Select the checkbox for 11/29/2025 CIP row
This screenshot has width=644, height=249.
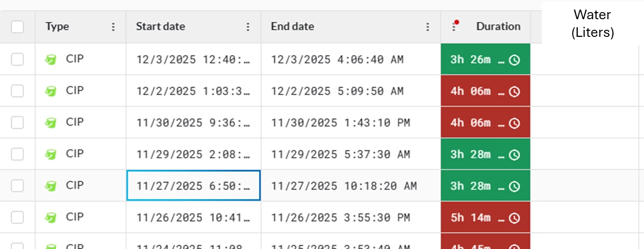point(18,155)
